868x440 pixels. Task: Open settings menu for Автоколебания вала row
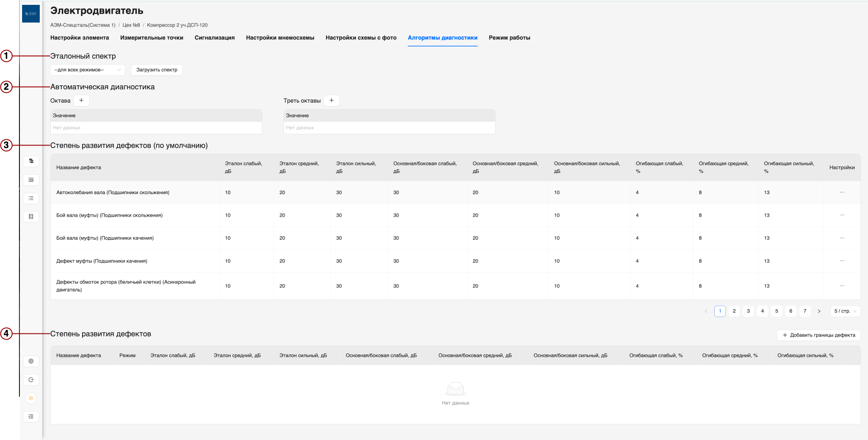click(842, 192)
